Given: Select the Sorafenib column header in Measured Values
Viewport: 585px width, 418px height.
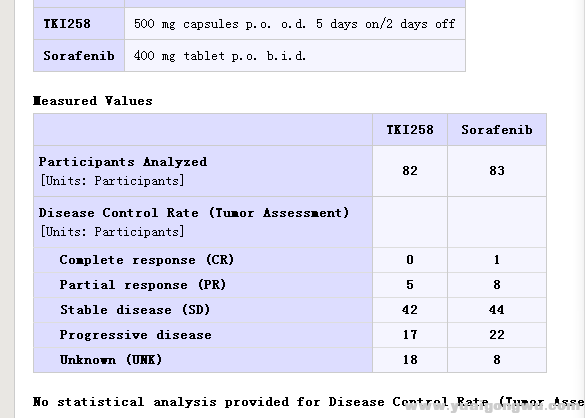Looking at the screenshot, I should click(497, 130).
